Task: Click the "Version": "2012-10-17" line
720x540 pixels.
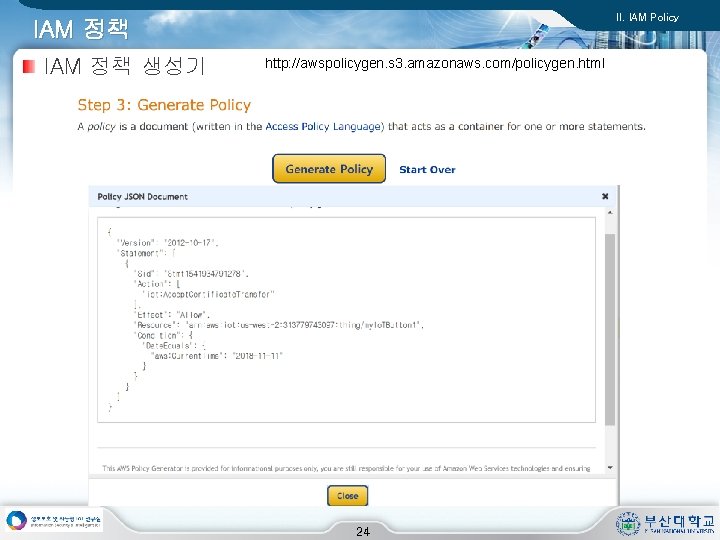Action: click(x=168, y=243)
